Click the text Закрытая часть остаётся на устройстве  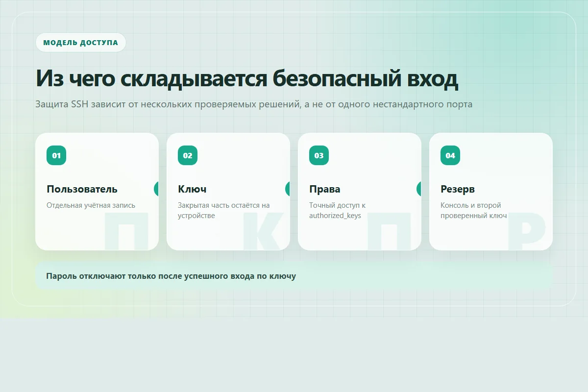coord(224,210)
